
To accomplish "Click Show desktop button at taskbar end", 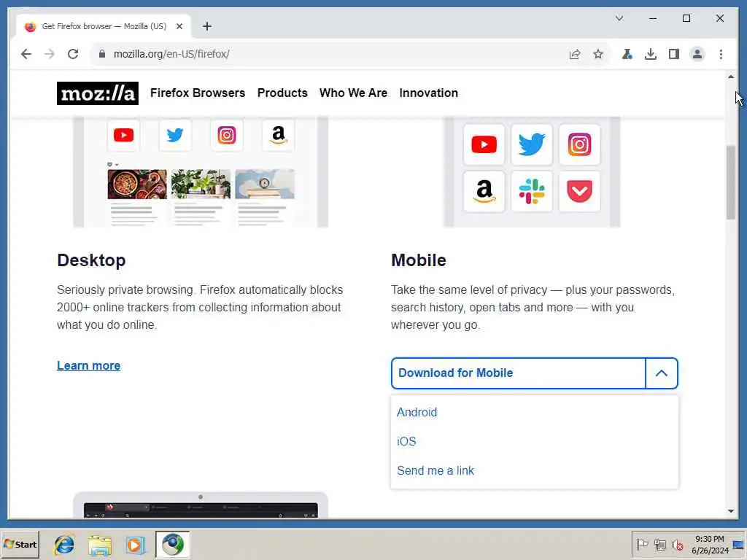I will point(739,544).
